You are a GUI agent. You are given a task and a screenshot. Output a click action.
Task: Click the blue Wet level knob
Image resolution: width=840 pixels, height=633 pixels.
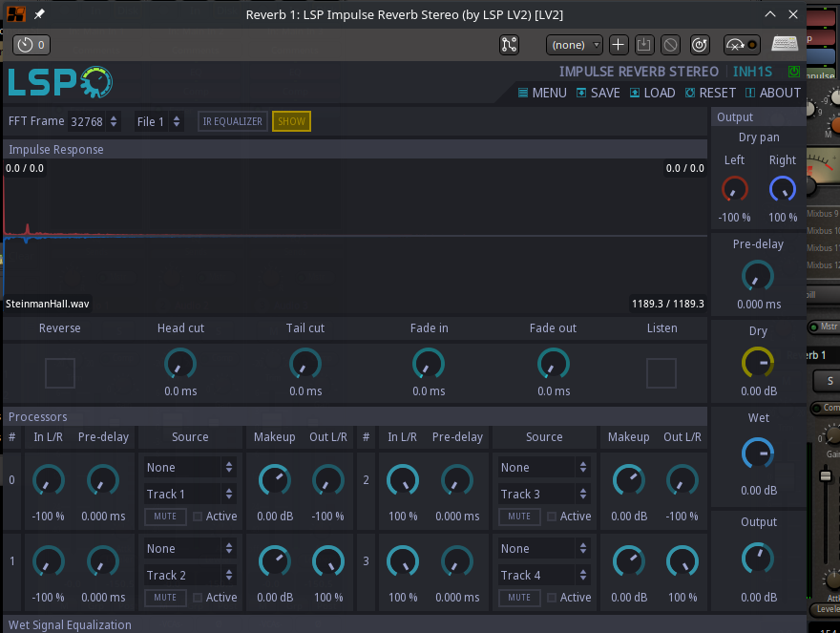pyautogui.click(x=758, y=454)
